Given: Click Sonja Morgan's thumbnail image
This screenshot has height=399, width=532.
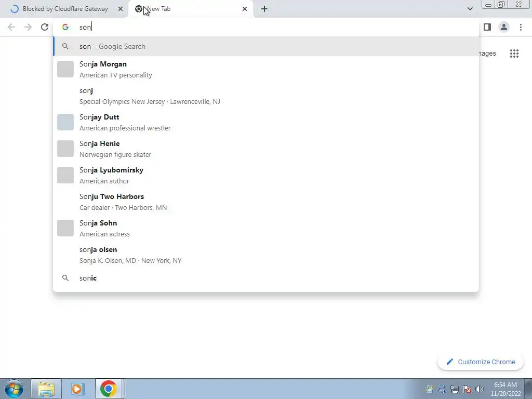Looking at the screenshot, I should pyautogui.click(x=65, y=69).
